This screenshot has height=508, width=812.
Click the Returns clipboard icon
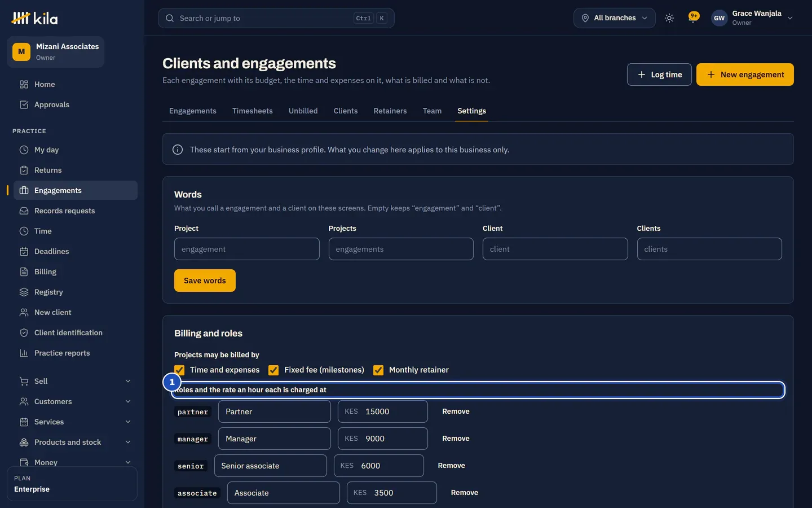[x=24, y=170]
